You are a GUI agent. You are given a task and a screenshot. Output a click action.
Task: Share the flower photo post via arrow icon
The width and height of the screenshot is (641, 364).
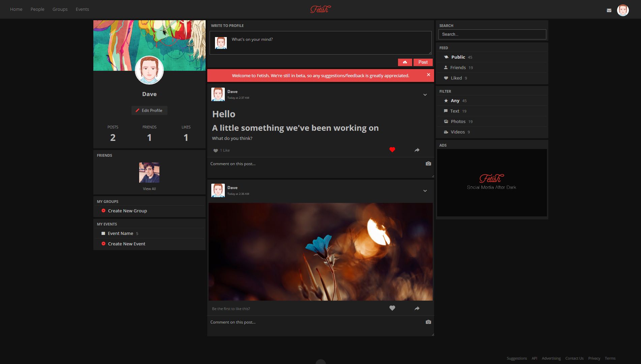(x=417, y=308)
